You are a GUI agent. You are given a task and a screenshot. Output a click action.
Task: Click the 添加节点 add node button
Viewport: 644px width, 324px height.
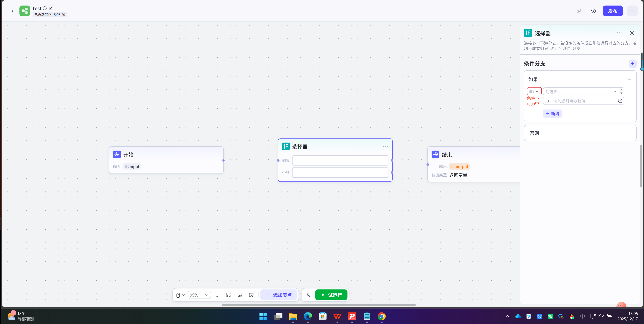point(278,295)
